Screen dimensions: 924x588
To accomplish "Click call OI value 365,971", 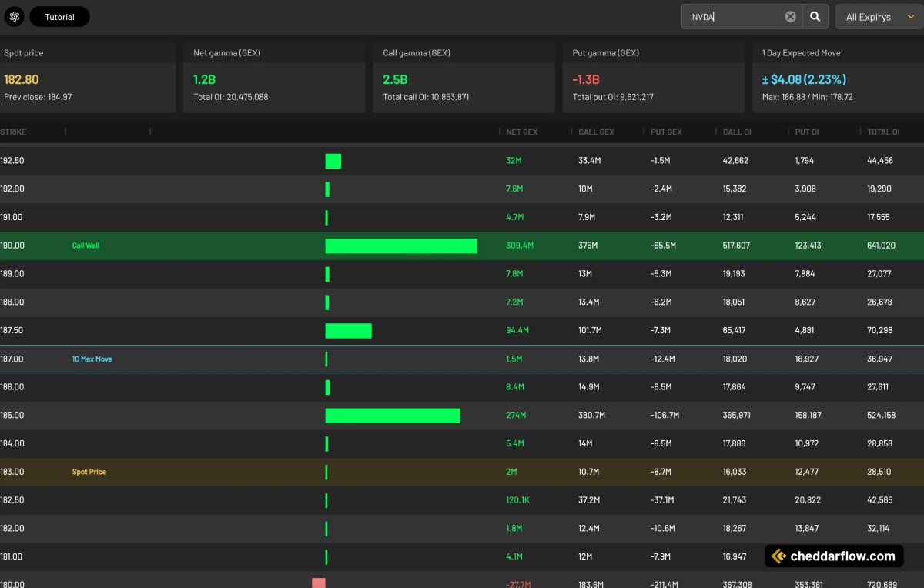I will coord(737,416).
